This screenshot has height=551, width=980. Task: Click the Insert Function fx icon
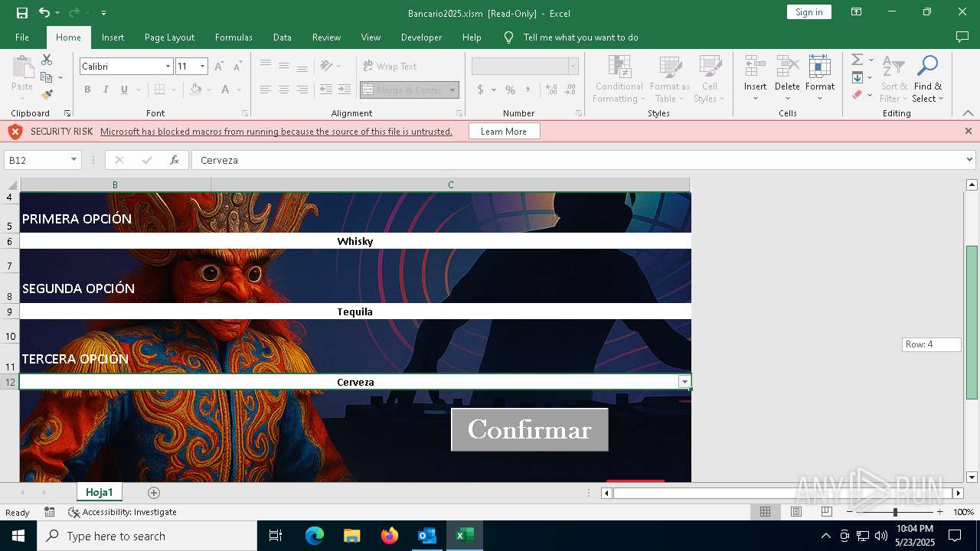click(175, 160)
